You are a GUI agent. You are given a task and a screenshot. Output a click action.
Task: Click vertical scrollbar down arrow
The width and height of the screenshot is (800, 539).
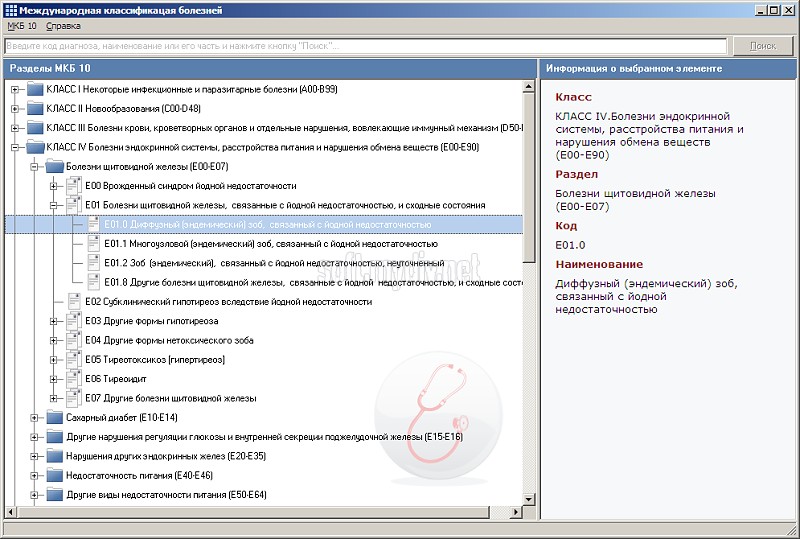(529, 499)
